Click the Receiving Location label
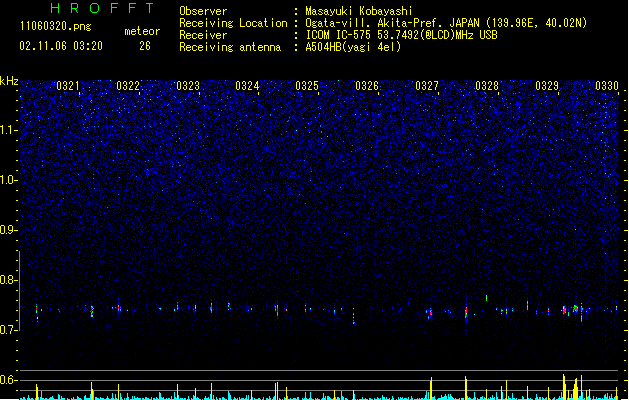 point(233,23)
